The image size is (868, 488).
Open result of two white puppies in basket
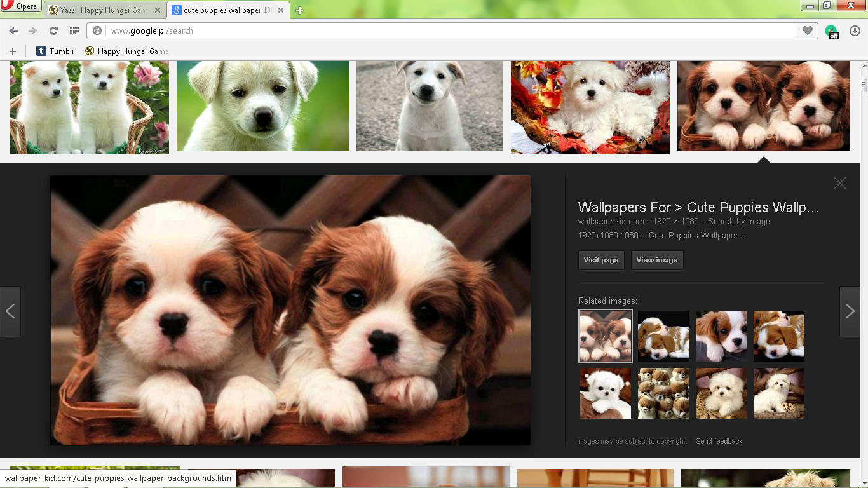click(90, 107)
